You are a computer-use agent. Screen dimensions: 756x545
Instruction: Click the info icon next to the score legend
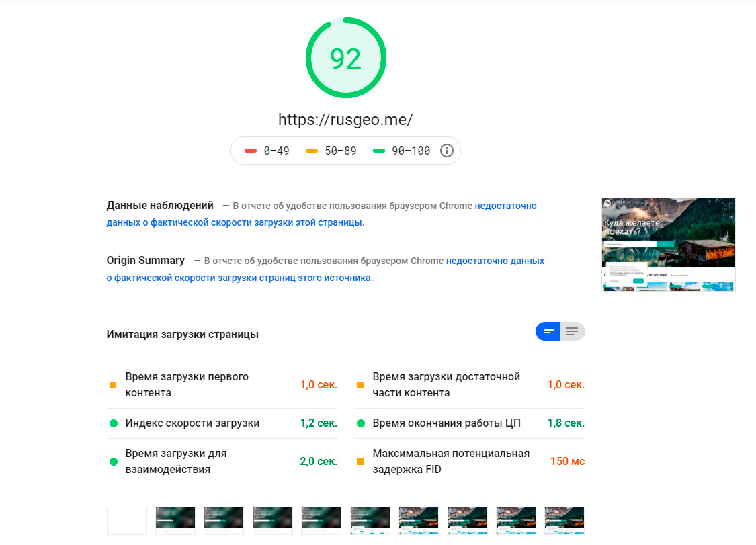click(446, 151)
